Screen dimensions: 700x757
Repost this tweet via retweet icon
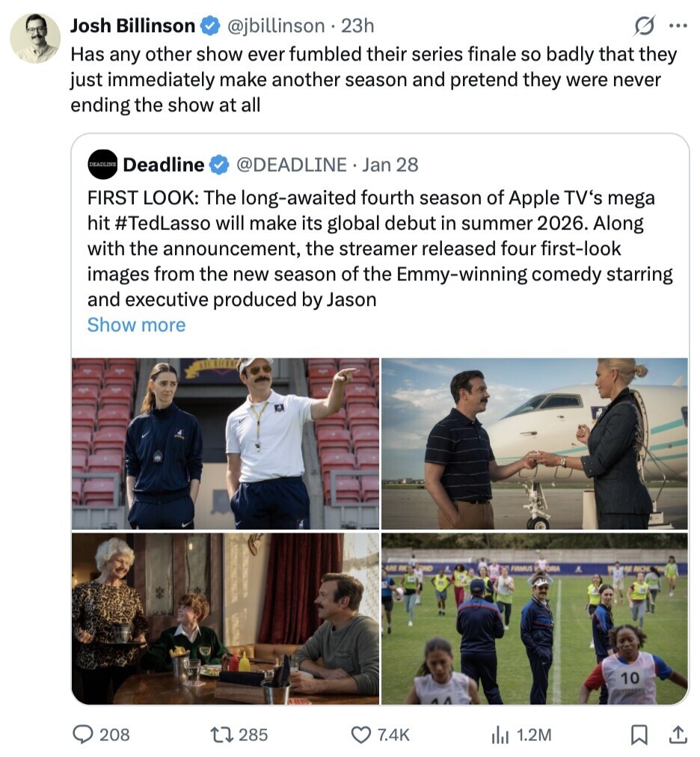click(x=222, y=735)
